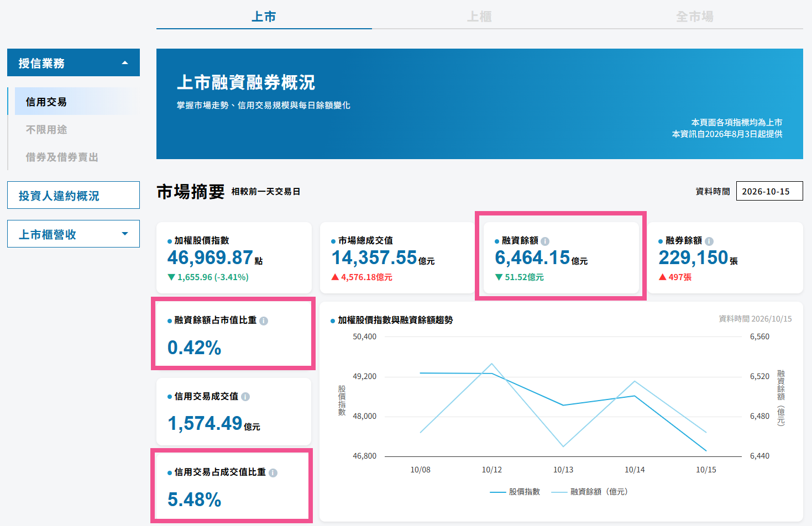Image resolution: width=812 pixels, height=526 pixels.
Task: Open 不限用途 sidebar item
Action: point(46,129)
